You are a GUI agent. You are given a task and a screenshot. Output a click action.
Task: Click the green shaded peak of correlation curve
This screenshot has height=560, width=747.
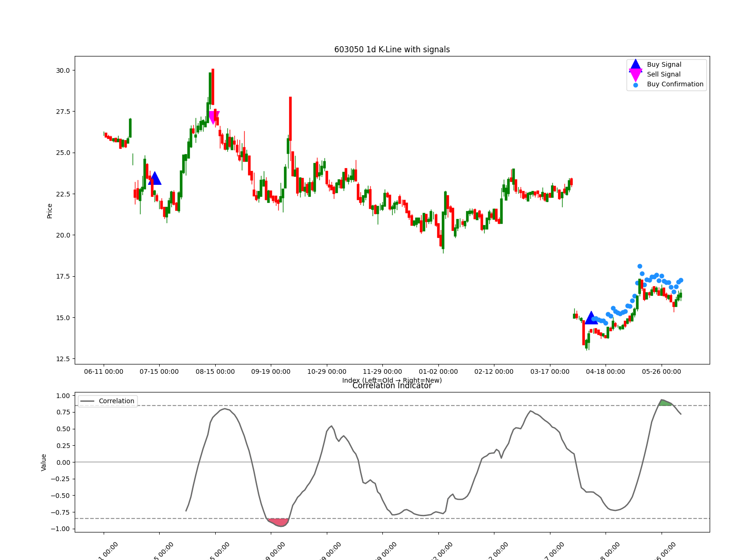[664, 403]
